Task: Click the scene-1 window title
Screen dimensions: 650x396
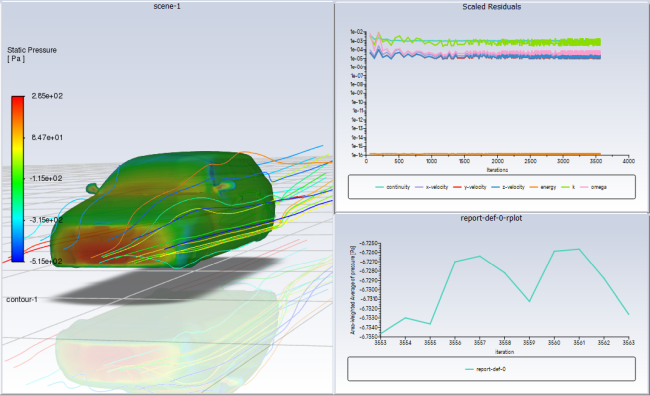Action: [167, 6]
